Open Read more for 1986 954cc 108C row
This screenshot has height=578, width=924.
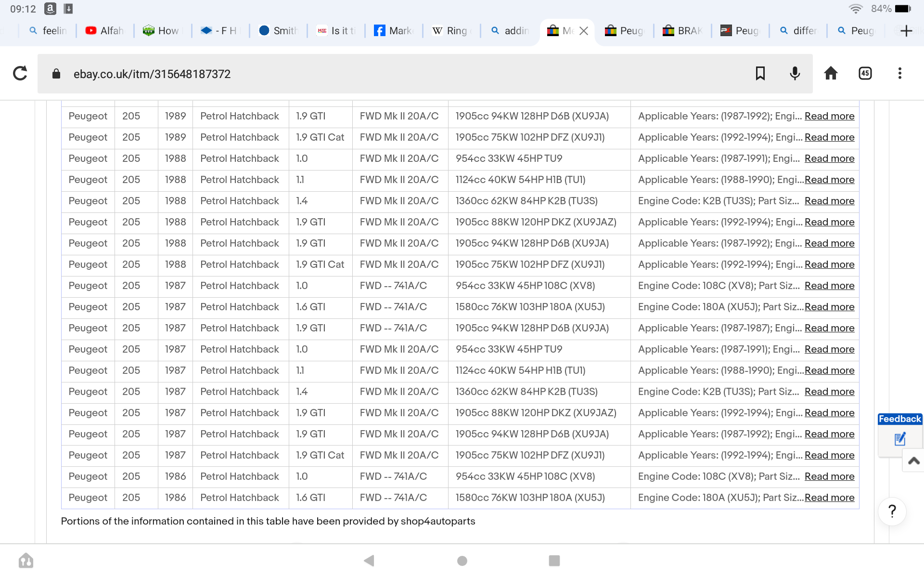pos(829,476)
